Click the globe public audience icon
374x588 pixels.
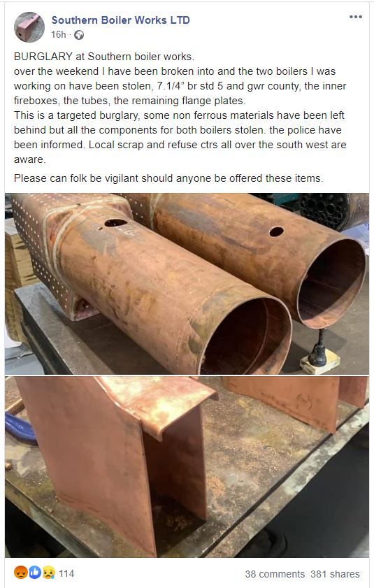(79, 35)
